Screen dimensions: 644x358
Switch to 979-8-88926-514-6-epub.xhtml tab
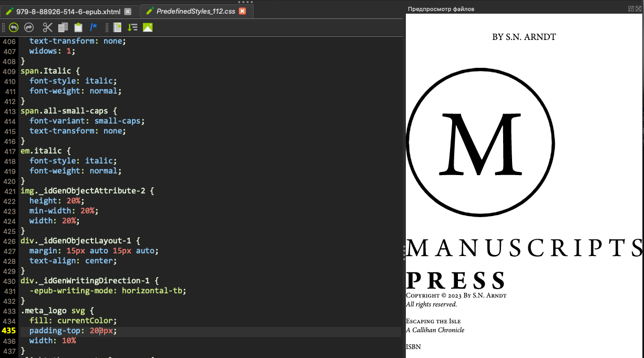point(68,11)
